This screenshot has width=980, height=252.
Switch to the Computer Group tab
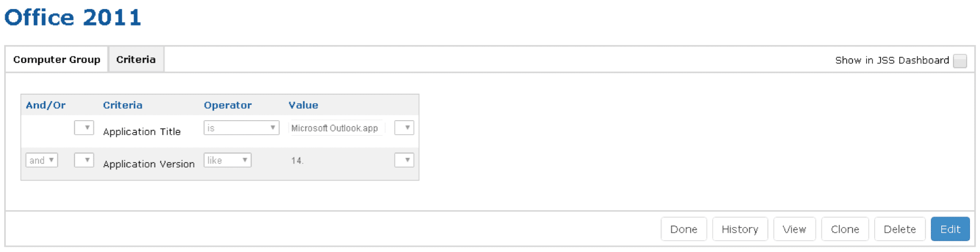(x=57, y=60)
